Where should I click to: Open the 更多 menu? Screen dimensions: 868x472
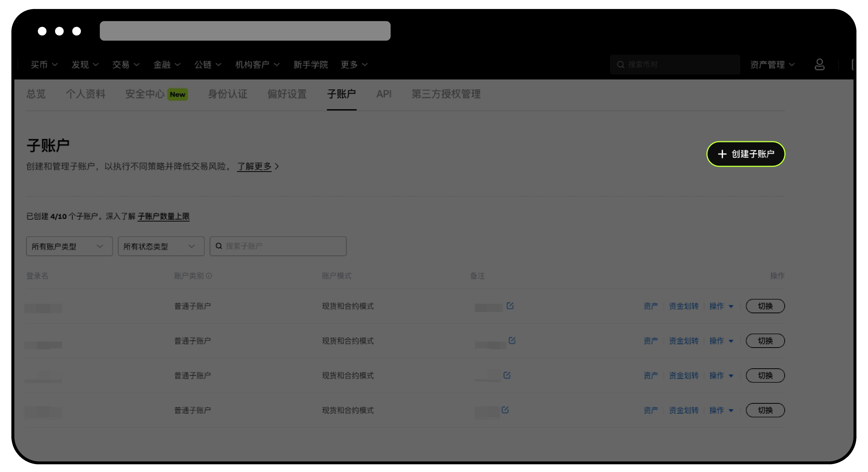[x=354, y=64]
